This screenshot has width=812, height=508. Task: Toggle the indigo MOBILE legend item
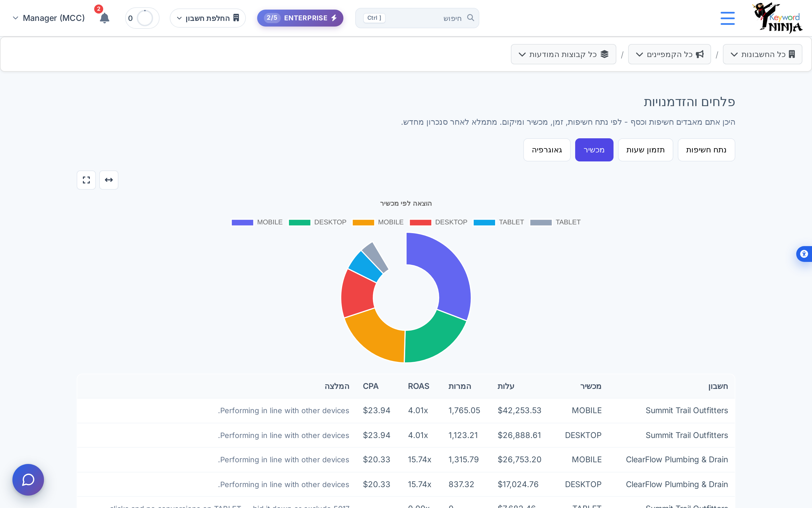pos(257,222)
